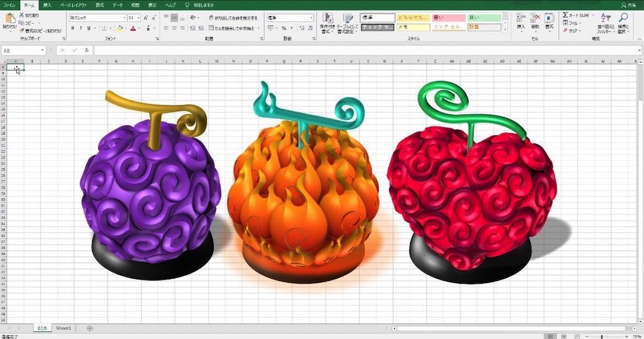Open the Insert (挿入) ribbon tab

click(47, 5)
